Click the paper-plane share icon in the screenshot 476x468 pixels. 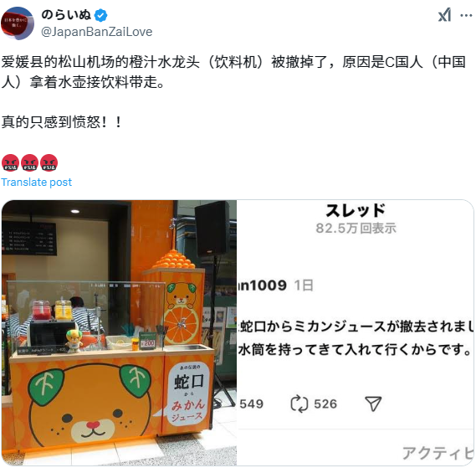373,404
